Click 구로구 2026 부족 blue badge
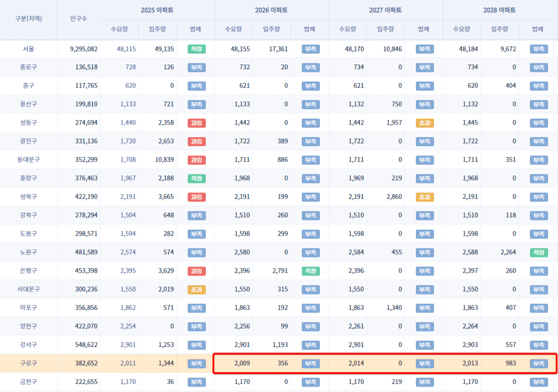The height and width of the screenshot is (392, 558). [x=311, y=363]
